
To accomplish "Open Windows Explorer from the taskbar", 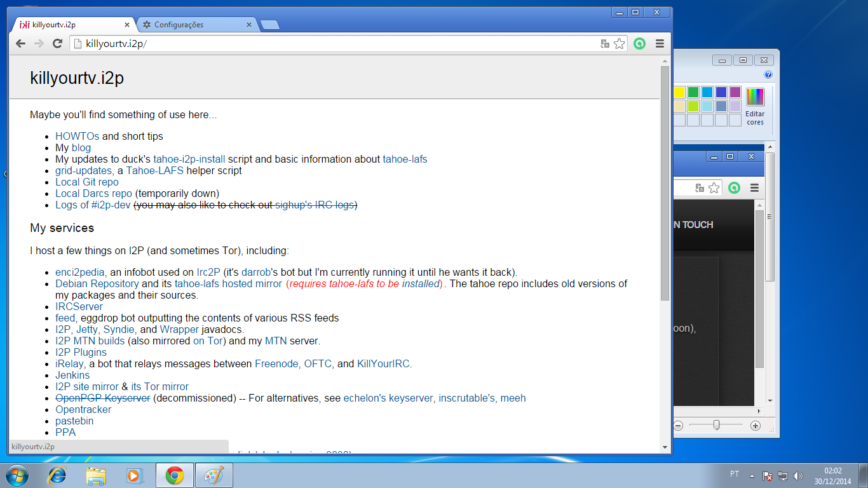I will (x=97, y=475).
